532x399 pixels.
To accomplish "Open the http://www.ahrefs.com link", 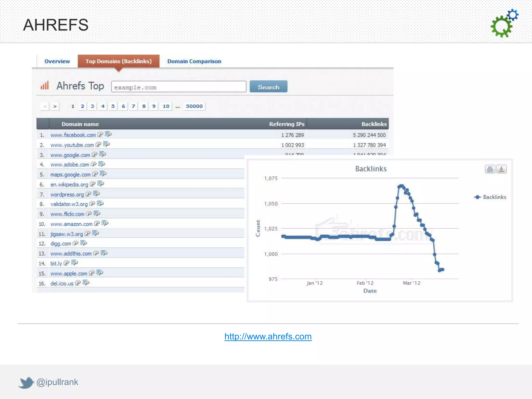I will 268,337.
